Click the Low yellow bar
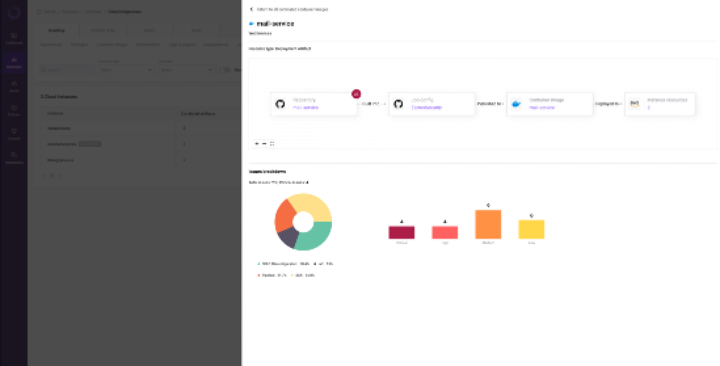This screenshot has width=720, height=366. [x=531, y=230]
